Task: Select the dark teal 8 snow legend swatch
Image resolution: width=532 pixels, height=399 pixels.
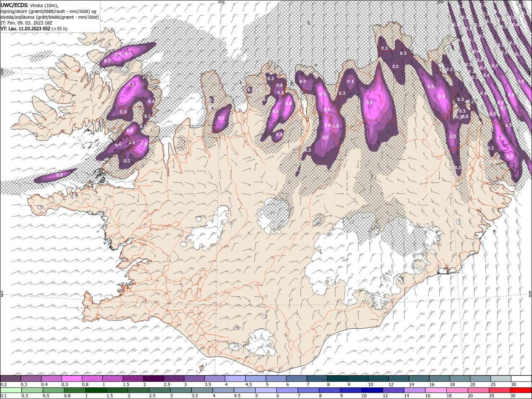Action: [337, 378]
